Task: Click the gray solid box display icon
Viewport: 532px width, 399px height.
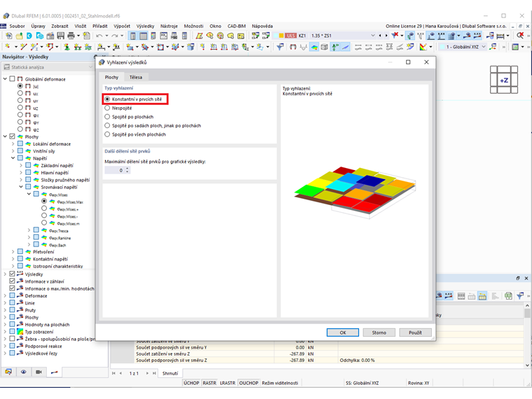Action: coord(324,47)
